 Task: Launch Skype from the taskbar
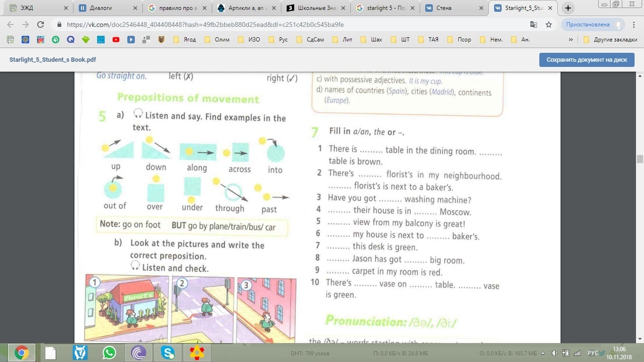[168, 352]
